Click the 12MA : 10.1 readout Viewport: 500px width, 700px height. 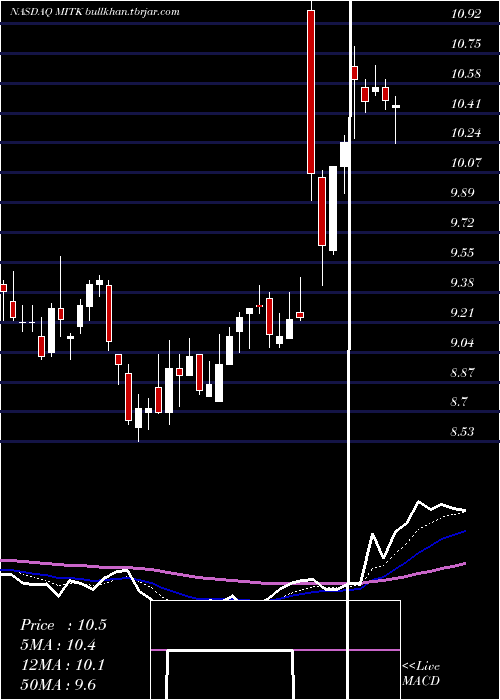[63, 665]
